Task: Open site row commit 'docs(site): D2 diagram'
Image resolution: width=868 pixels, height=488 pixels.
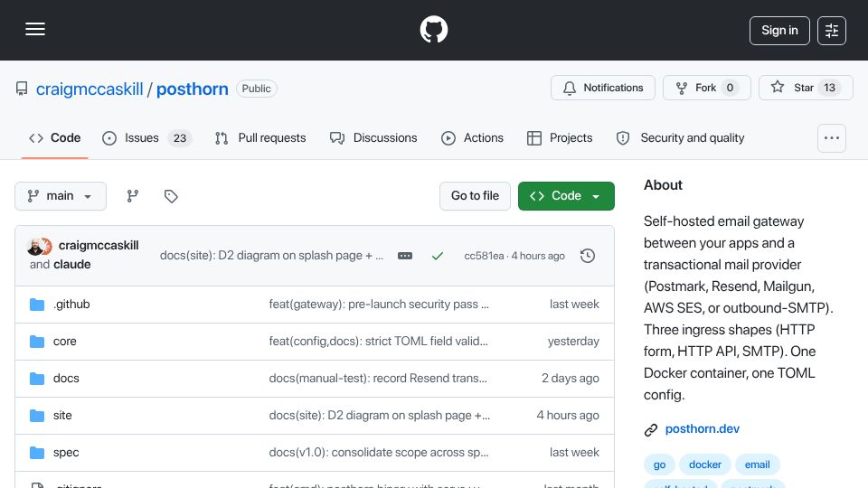Action: click(379, 416)
